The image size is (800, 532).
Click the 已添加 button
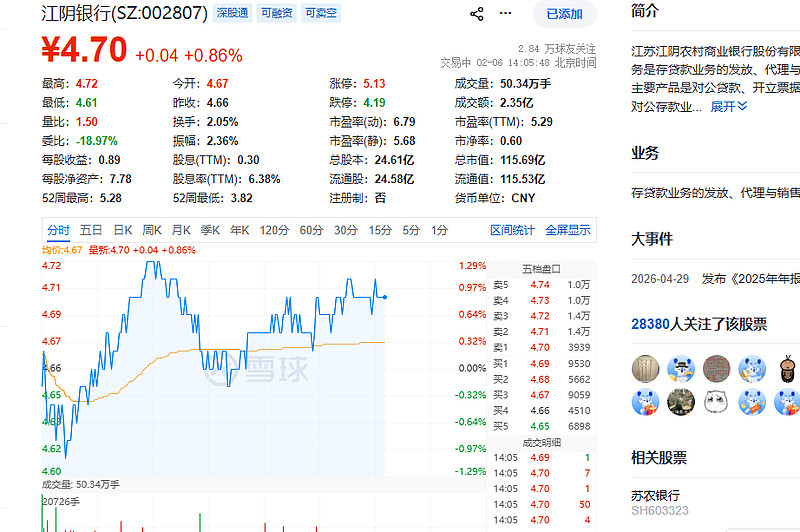pyautogui.click(x=564, y=14)
